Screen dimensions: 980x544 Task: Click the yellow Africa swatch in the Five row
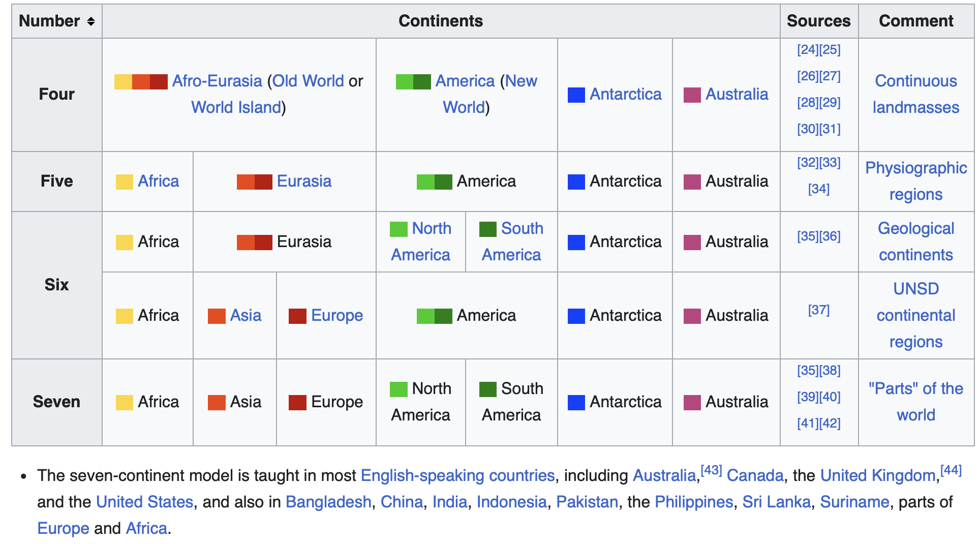pyautogui.click(x=125, y=182)
